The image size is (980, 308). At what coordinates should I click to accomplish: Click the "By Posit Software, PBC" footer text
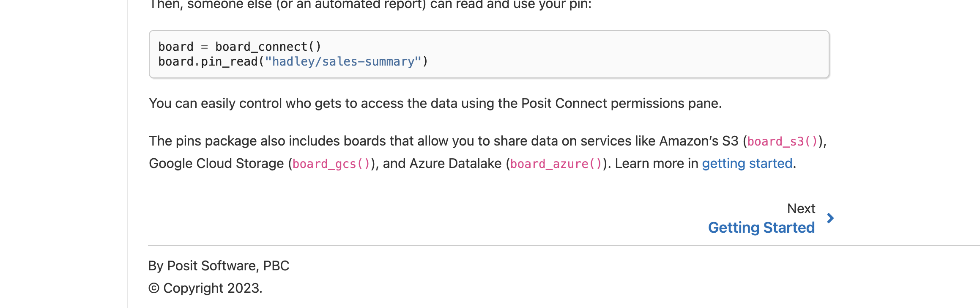click(x=219, y=266)
